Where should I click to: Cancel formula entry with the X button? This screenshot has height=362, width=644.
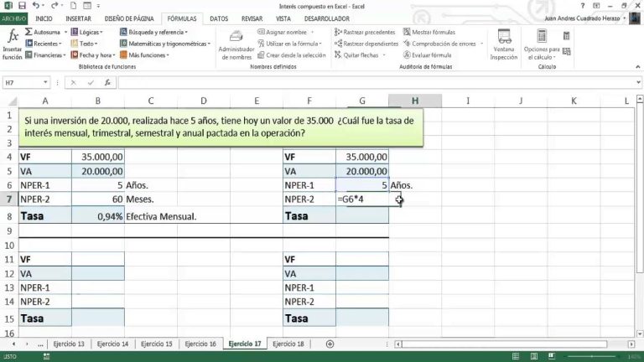tap(74, 83)
